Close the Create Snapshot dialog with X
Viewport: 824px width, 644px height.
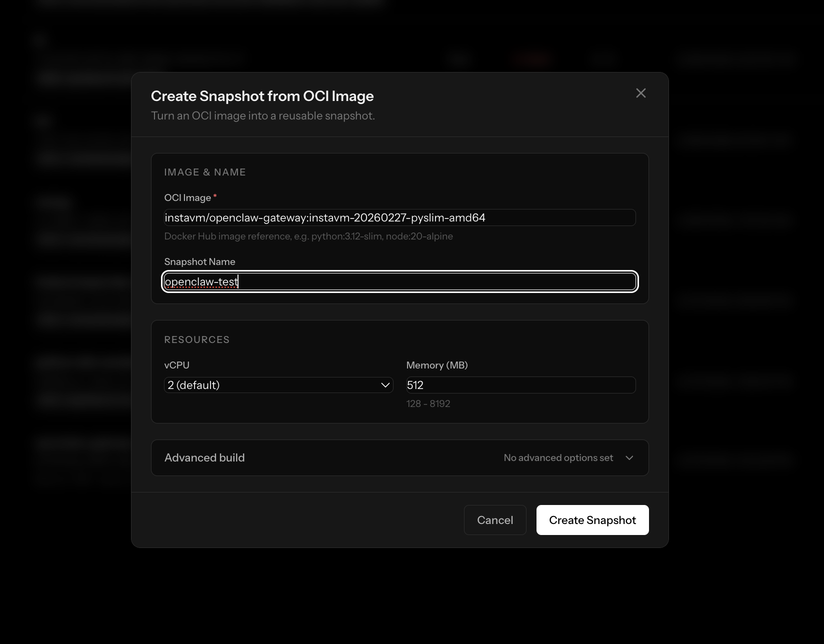(x=640, y=93)
